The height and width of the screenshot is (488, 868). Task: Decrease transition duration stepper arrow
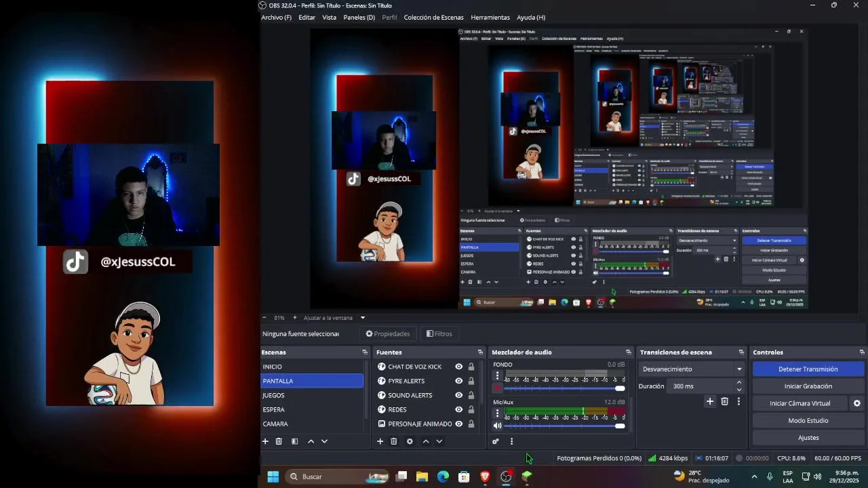tap(739, 389)
